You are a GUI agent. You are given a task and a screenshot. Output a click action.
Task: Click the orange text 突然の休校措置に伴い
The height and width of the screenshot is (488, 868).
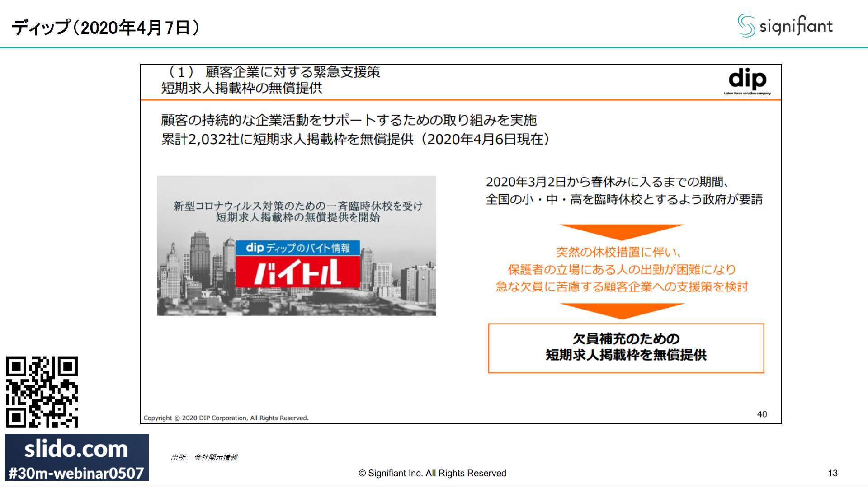point(618,252)
